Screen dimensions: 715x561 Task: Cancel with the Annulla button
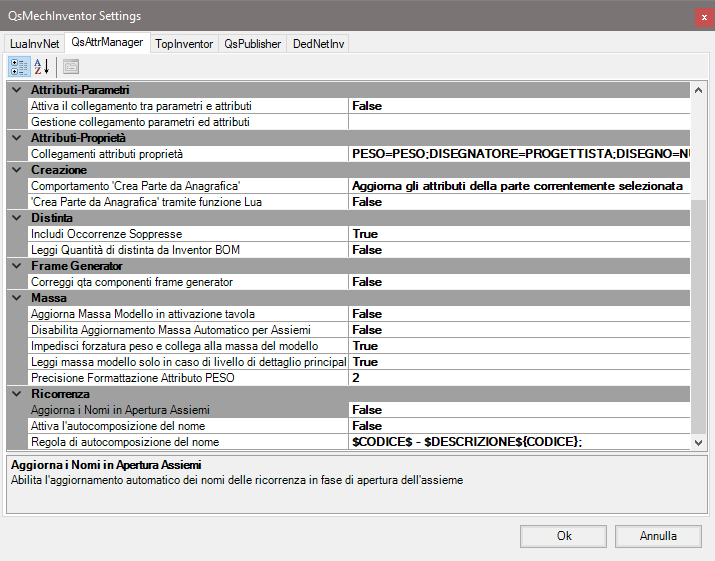(x=658, y=536)
